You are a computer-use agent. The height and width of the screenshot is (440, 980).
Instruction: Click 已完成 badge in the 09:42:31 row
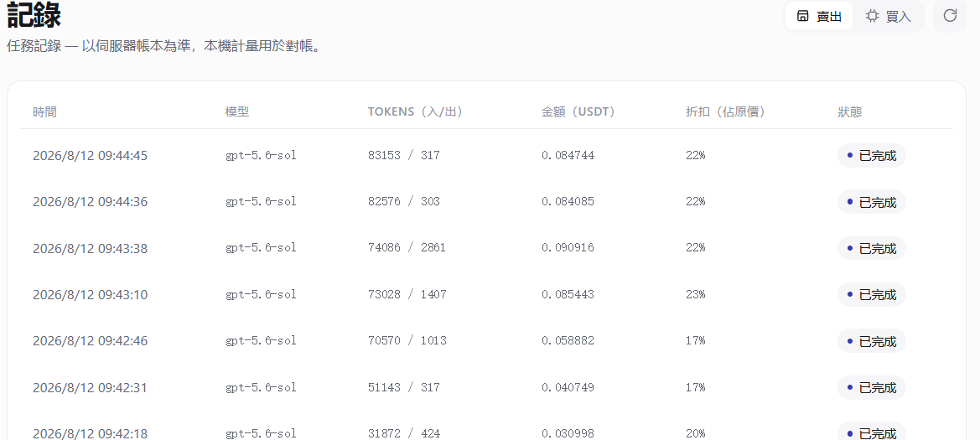(871, 387)
